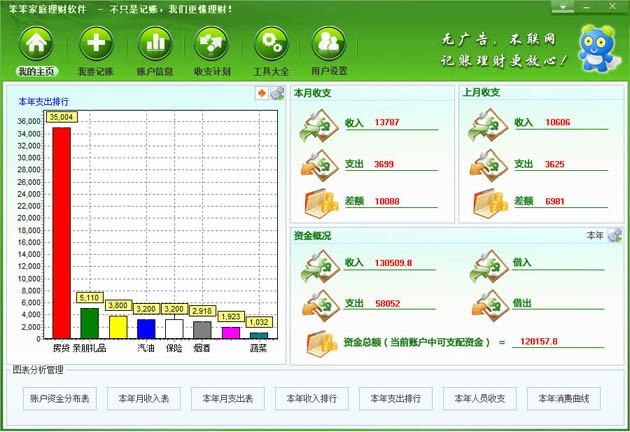This screenshot has width=630, height=432.
Task: Open the 本年月收入表 report
Action: pyautogui.click(x=143, y=399)
